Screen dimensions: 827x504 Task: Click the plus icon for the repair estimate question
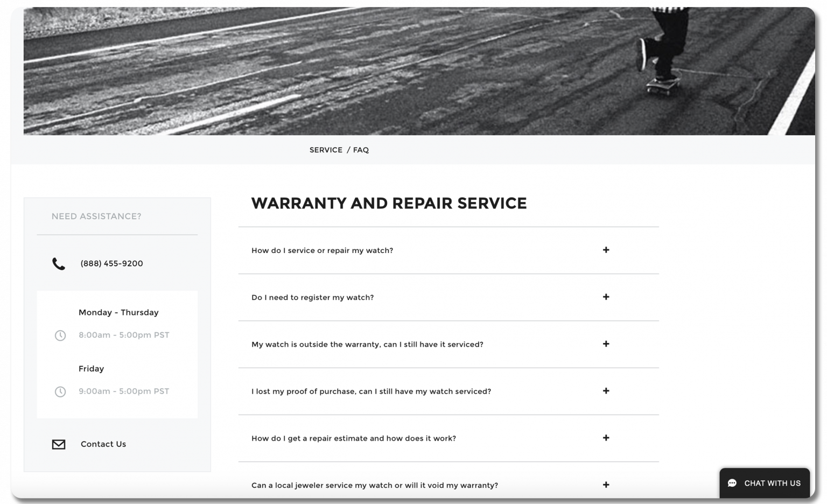pos(606,438)
